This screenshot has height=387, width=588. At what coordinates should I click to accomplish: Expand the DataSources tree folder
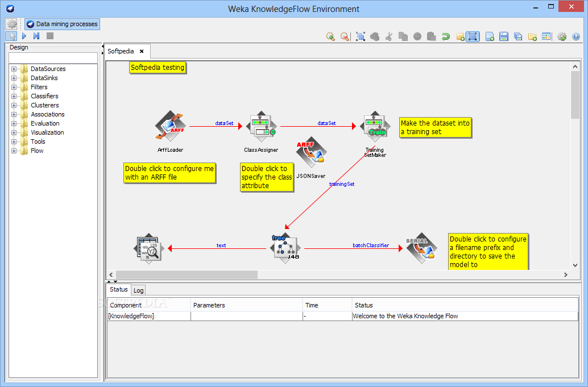[x=14, y=69]
